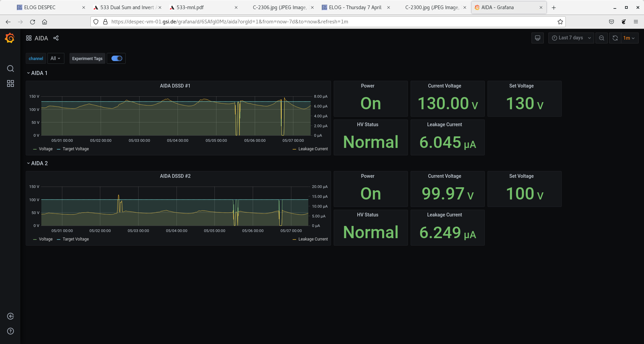This screenshot has height=344, width=644.
Task: Collapse the AIDA 1 row
Action: (x=37, y=73)
